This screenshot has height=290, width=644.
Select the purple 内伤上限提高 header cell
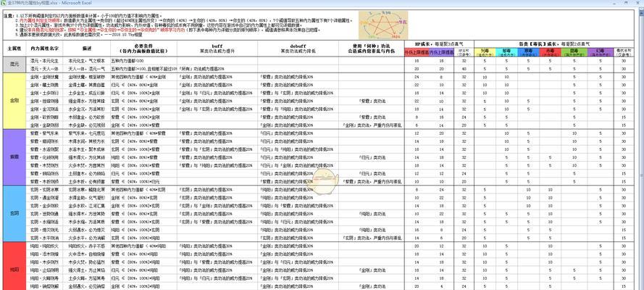441,52
